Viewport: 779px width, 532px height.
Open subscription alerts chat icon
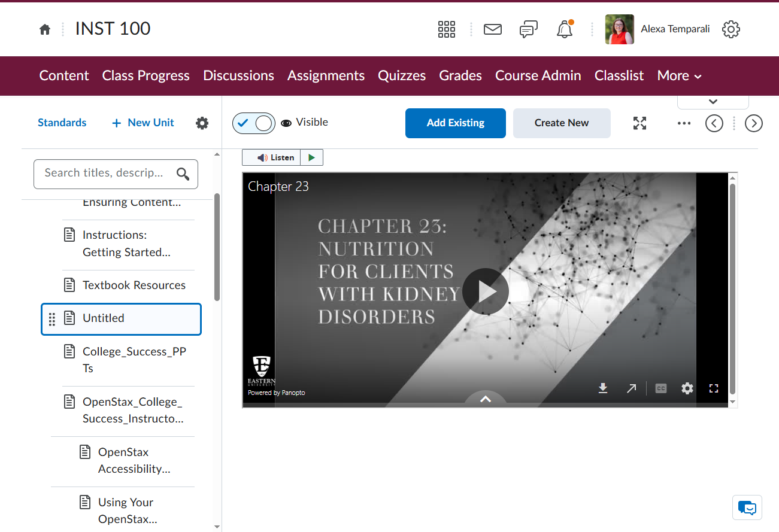528,29
